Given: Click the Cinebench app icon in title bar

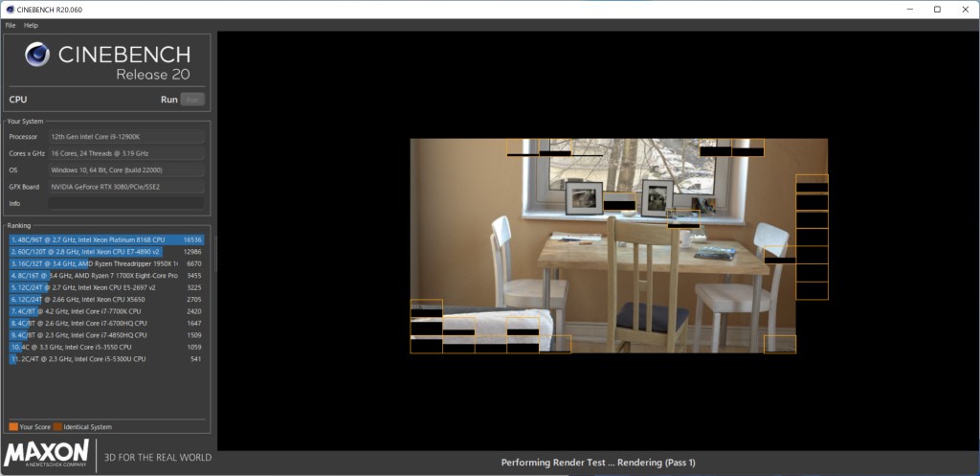Looking at the screenshot, I should pos(10,10).
